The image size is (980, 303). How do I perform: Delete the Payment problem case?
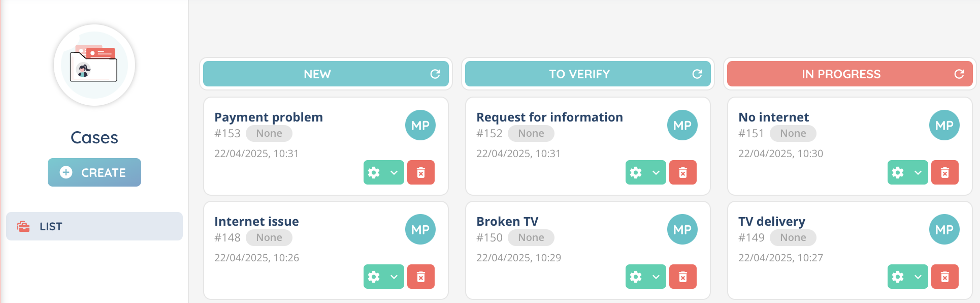420,173
